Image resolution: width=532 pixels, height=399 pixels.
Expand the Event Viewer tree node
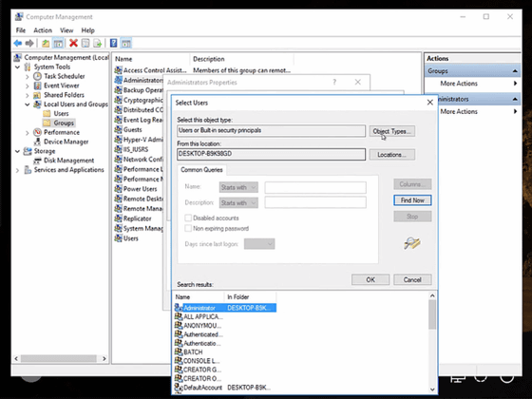point(28,85)
